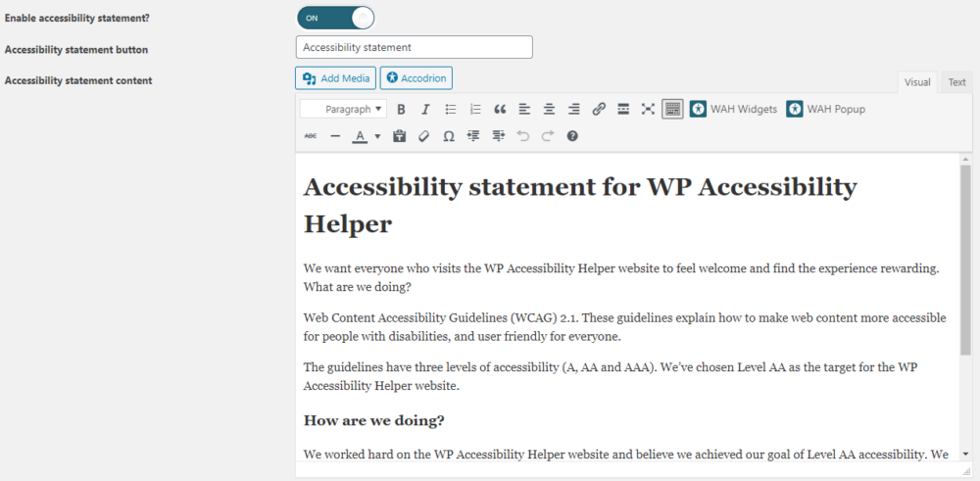The image size is (980, 481).
Task: Turn off Enable accessibility statement switch
Action: 335,18
